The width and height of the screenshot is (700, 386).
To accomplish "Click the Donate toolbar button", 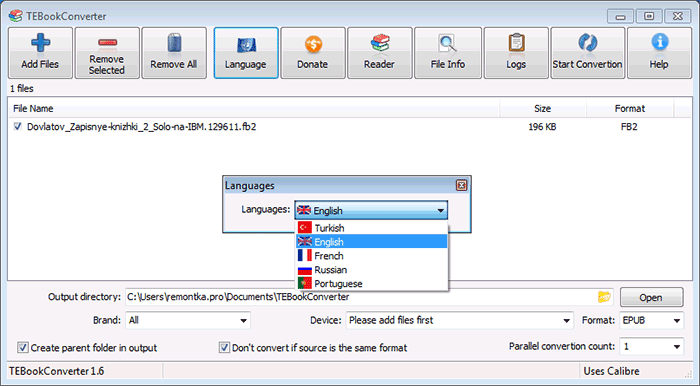I will tap(313, 53).
